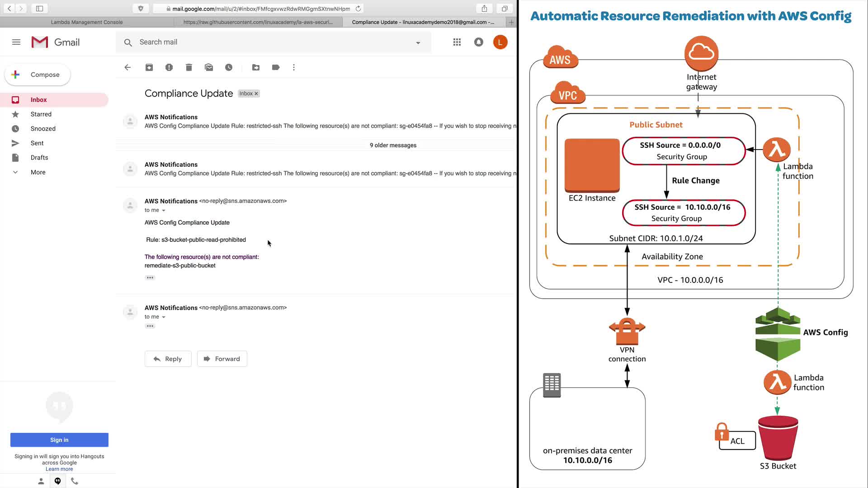Switch to Lambda Management Console tab
This screenshot has height=488, width=868.
pyautogui.click(x=87, y=22)
